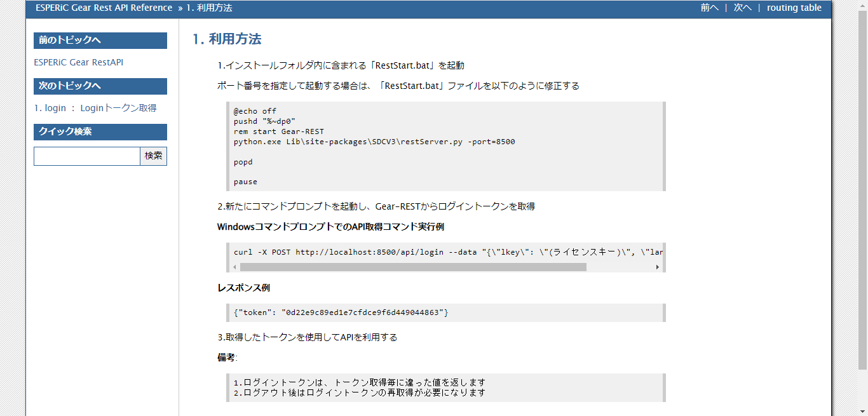Viewport: 868px width, 416px height.
Task: Go to the previous page via 前へ
Action: pyautogui.click(x=710, y=8)
